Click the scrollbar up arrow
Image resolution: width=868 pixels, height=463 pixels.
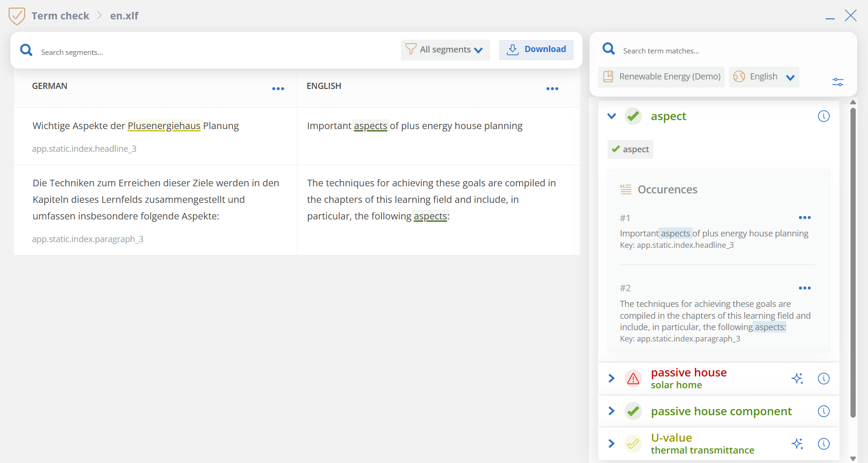tap(853, 102)
